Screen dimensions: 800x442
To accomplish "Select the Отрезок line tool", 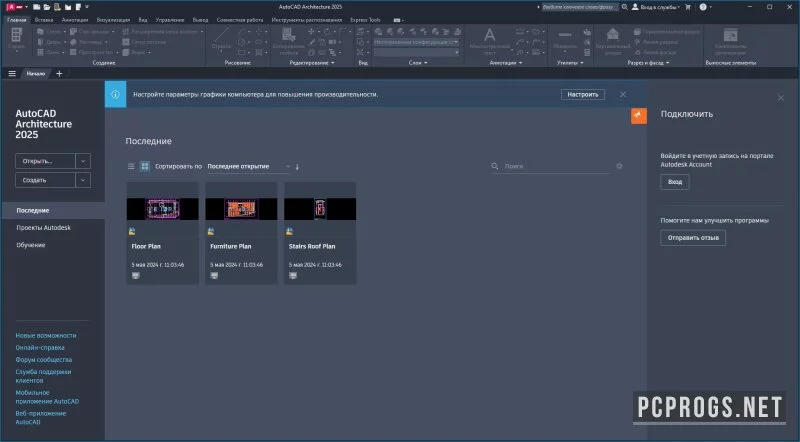I will pos(221,39).
